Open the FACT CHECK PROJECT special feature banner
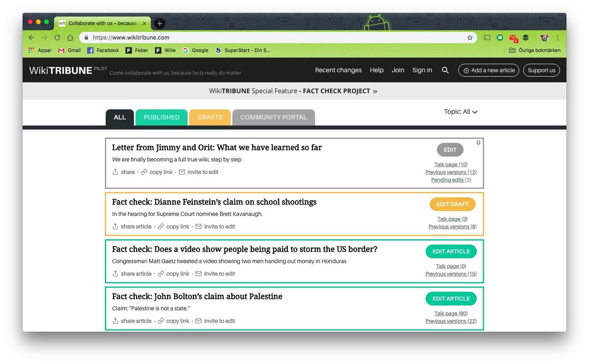Viewport: 589px width, 364px height. click(x=293, y=91)
